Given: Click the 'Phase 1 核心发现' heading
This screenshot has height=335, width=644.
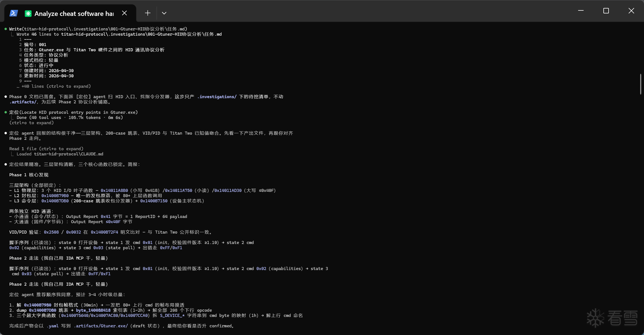Looking at the screenshot, I should pos(29,175).
